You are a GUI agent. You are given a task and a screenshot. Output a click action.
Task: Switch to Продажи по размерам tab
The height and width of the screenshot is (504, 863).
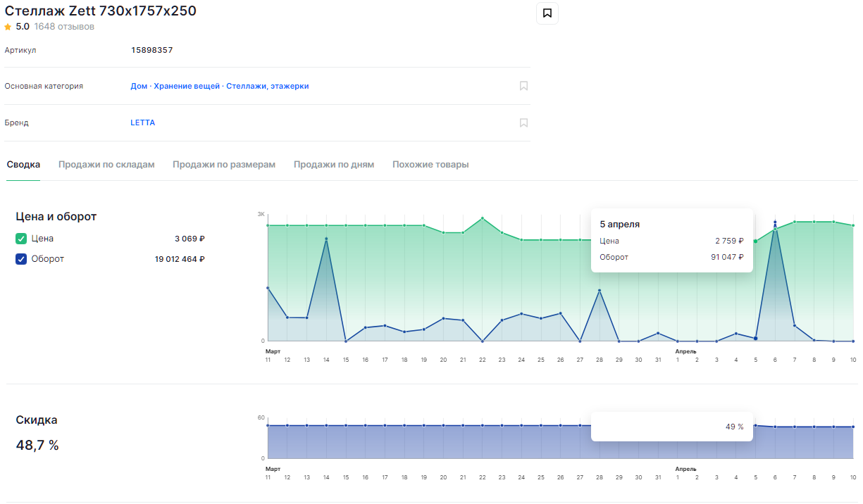pyautogui.click(x=224, y=165)
